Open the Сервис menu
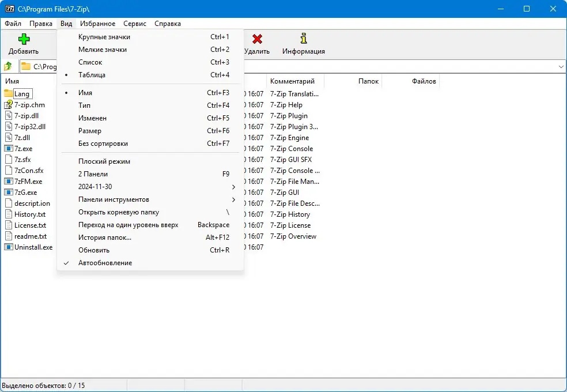The image size is (567, 392). pyautogui.click(x=135, y=24)
